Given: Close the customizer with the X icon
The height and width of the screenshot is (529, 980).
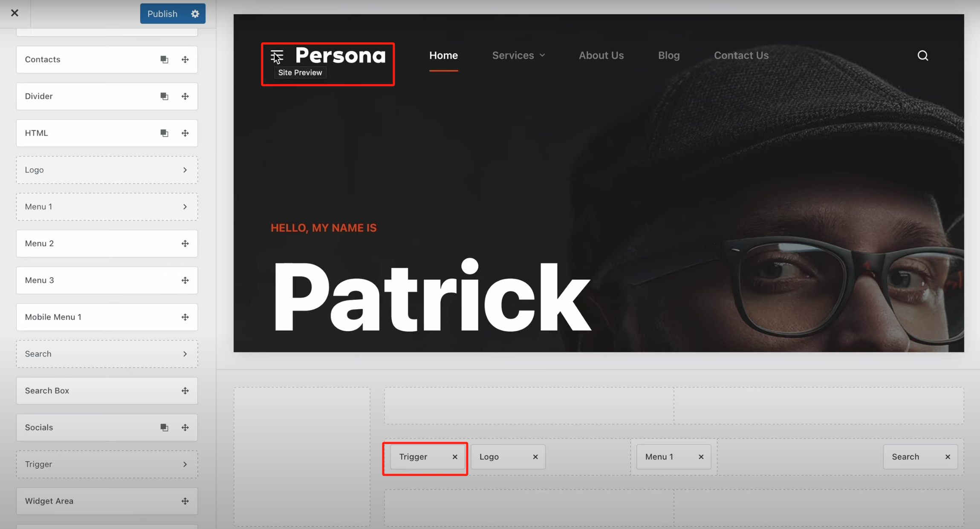Looking at the screenshot, I should (14, 13).
